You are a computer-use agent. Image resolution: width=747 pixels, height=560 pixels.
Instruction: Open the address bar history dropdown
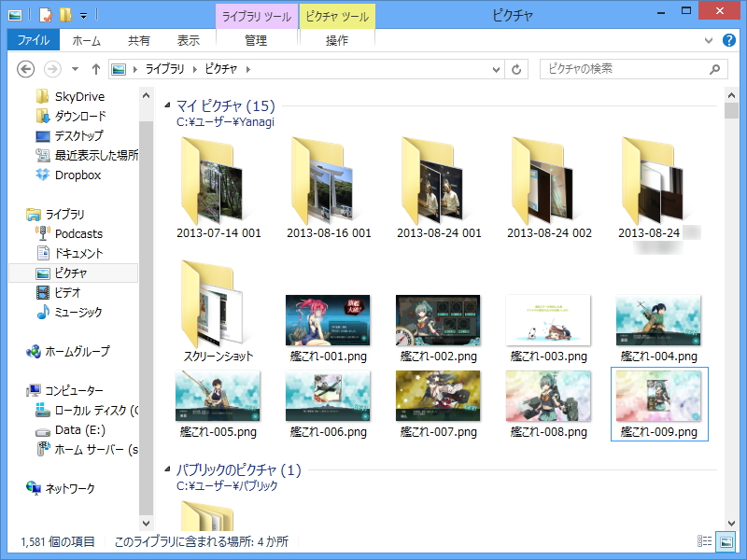(x=496, y=69)
